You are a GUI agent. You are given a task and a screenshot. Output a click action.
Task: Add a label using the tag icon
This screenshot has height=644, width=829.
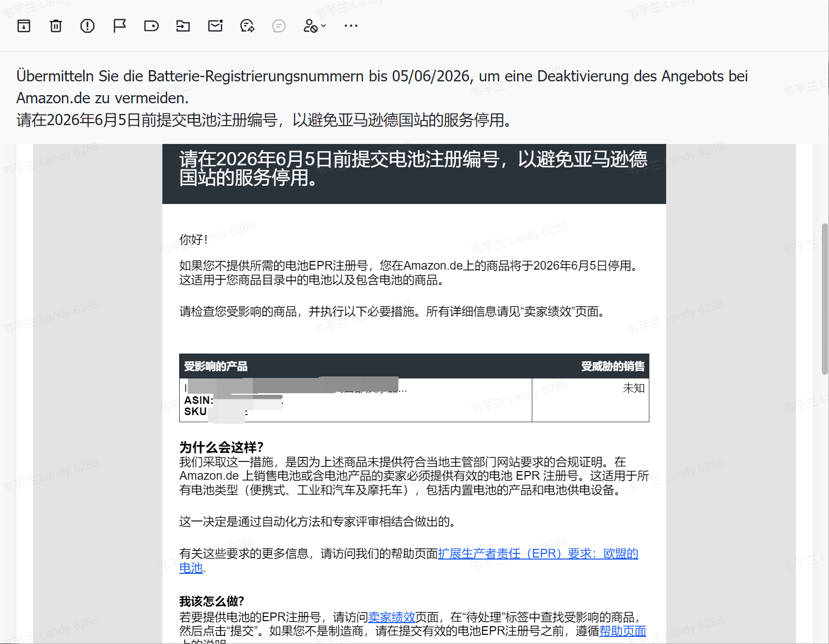[x=151, y=25]
